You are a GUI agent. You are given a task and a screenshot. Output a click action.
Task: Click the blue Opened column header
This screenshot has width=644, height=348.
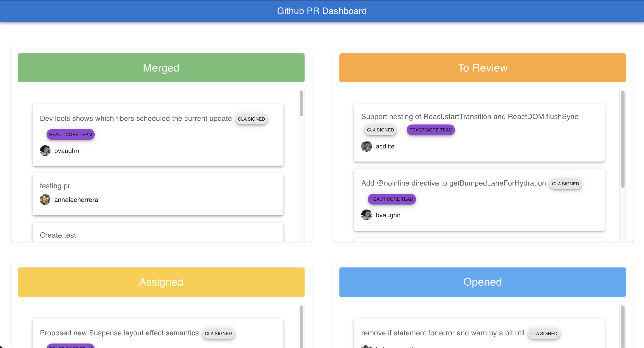point(482,282)
